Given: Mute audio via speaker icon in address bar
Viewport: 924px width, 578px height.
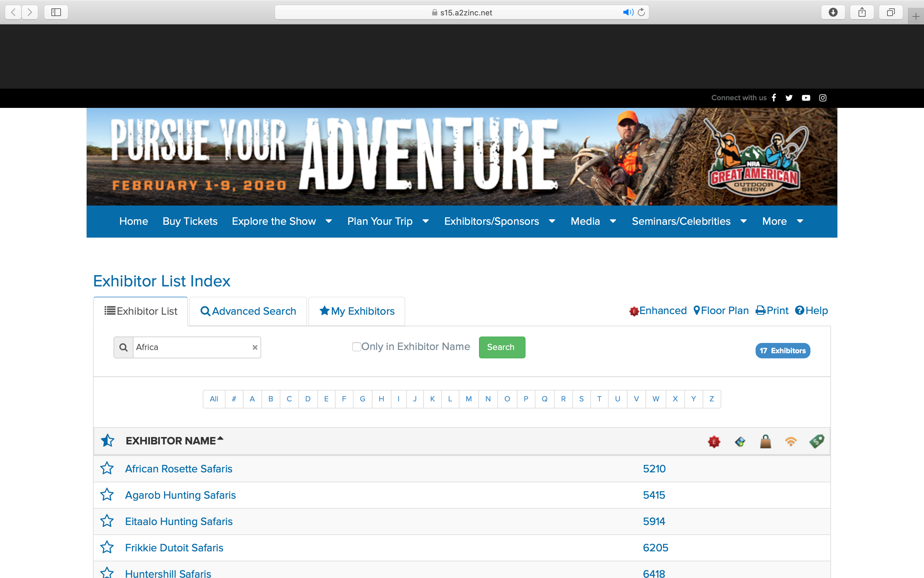Looking at the screenshot, I should click(628, 12).
